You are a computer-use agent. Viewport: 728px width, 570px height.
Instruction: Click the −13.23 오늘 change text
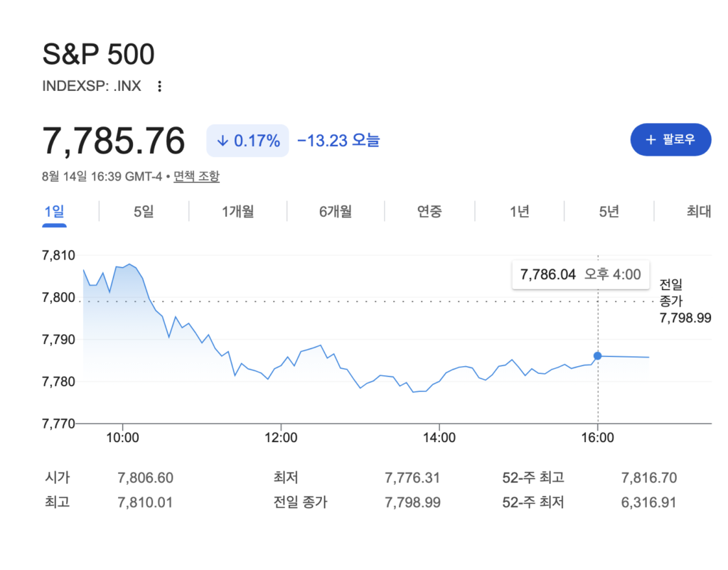tap(338, 140)
